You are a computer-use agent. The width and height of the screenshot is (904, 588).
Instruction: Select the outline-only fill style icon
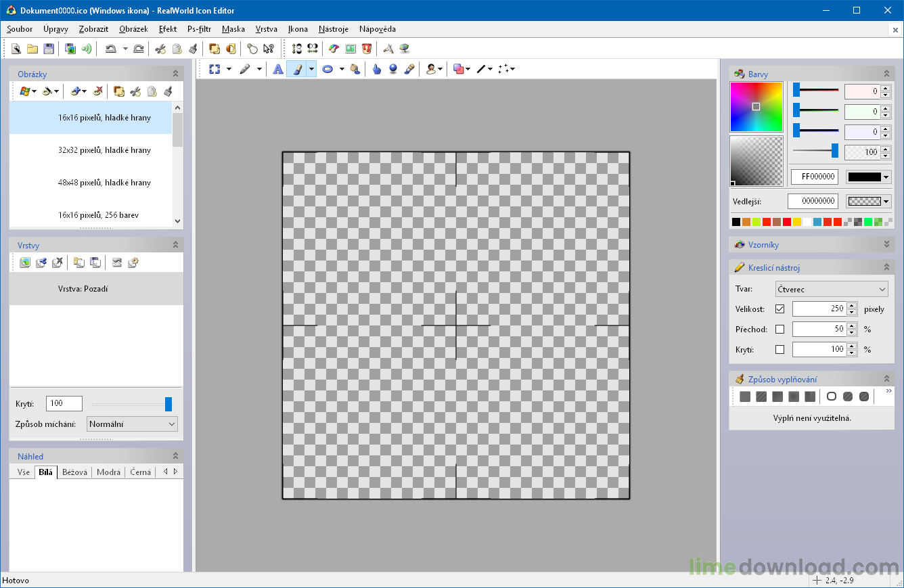pyautogui.click(x=832, y=397)
